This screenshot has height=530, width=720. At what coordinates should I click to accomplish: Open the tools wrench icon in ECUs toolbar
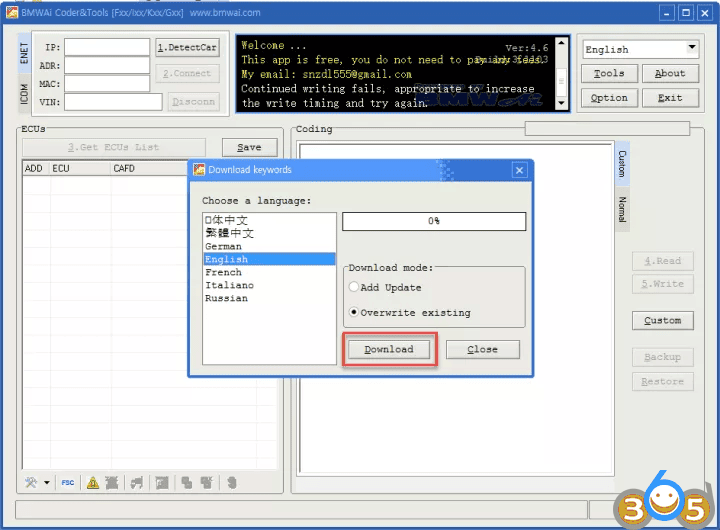pos(31,482)
